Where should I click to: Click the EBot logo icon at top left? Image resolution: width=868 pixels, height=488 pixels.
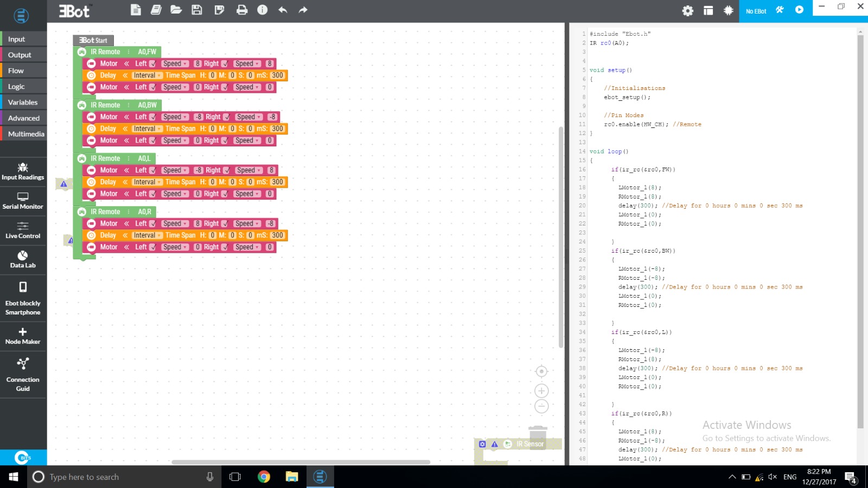click(x=21, y=16)
